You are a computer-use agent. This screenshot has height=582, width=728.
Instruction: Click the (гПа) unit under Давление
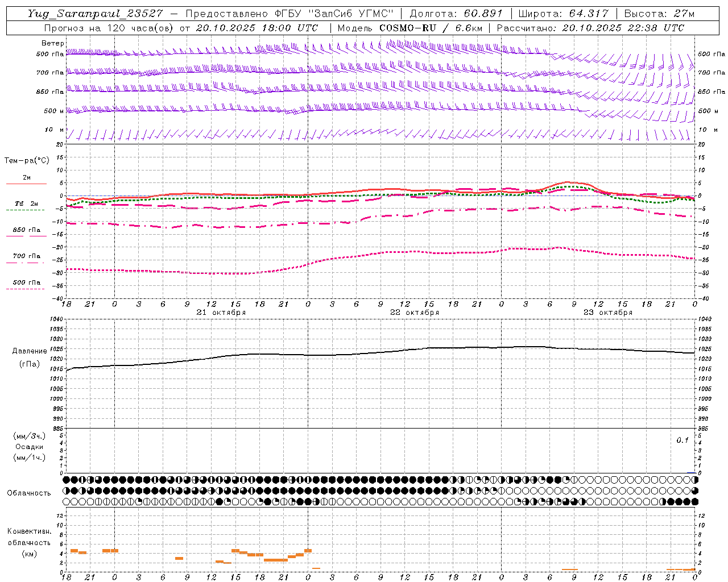tap(30, 364)
